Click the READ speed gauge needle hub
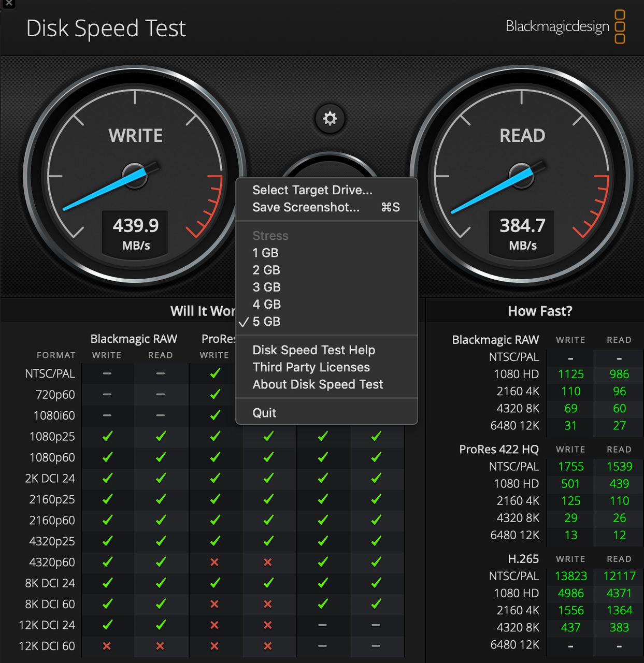Viewport: 644px width, 663px height. point(521,176)
